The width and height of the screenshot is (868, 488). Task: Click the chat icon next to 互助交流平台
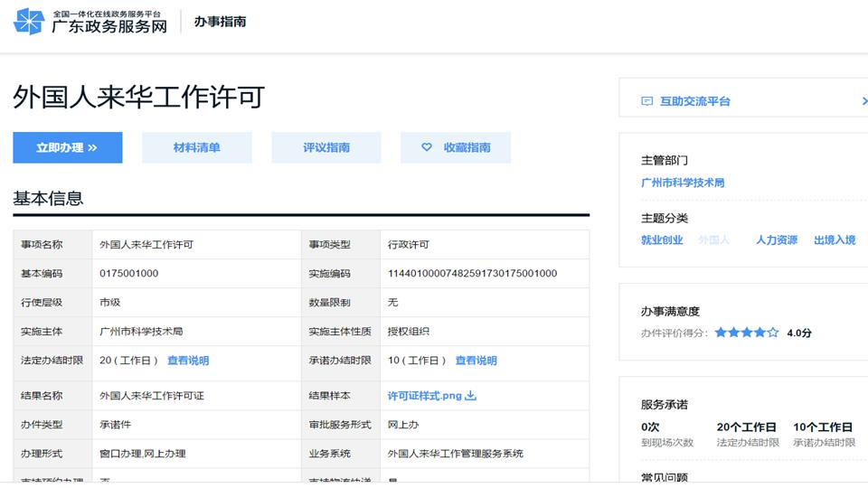tap(646, 101)
